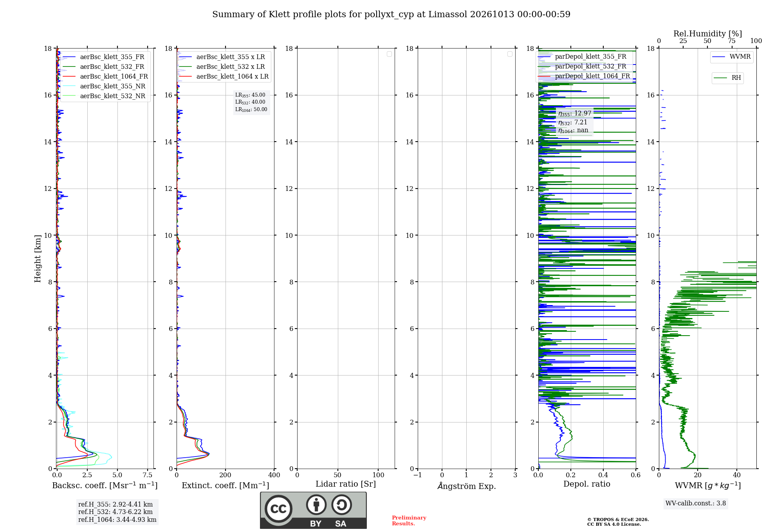The image size is (783, 532).
Task: Click the Rel.Humidity [%] axis title
Action: coord(707,34)
